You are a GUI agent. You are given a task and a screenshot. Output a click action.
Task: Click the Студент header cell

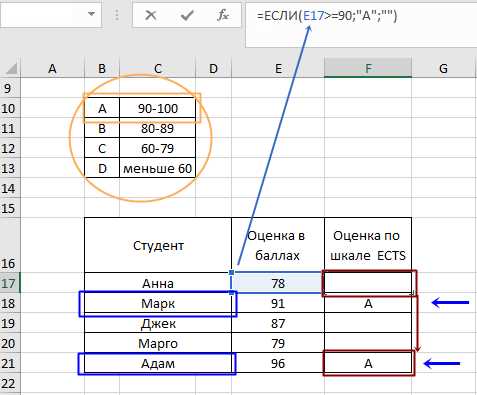158,245
